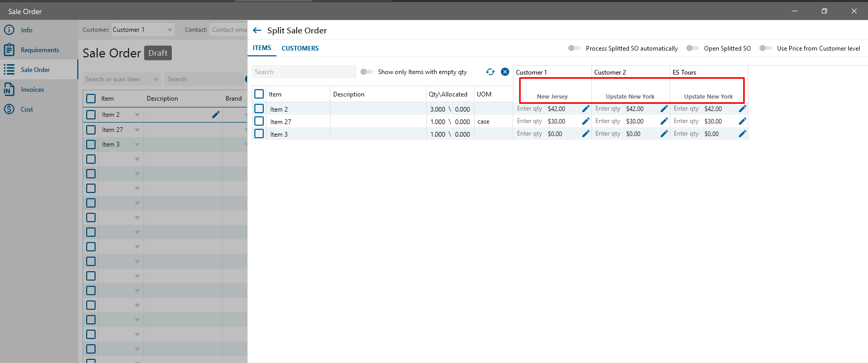Turn on Use Price from Customer level
The image size is (868, 363).
coord(765,48)
